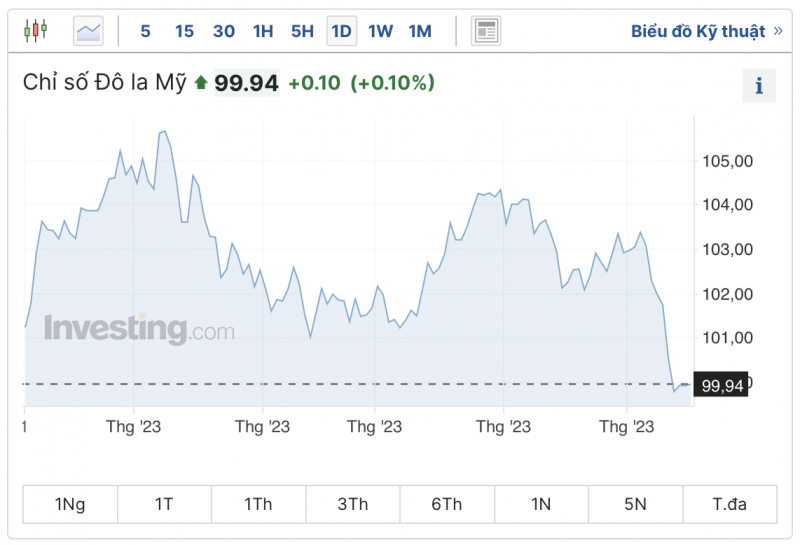Switch to candlestick chart type
Viewport: 800px width, 545px height.
[36, 31]
